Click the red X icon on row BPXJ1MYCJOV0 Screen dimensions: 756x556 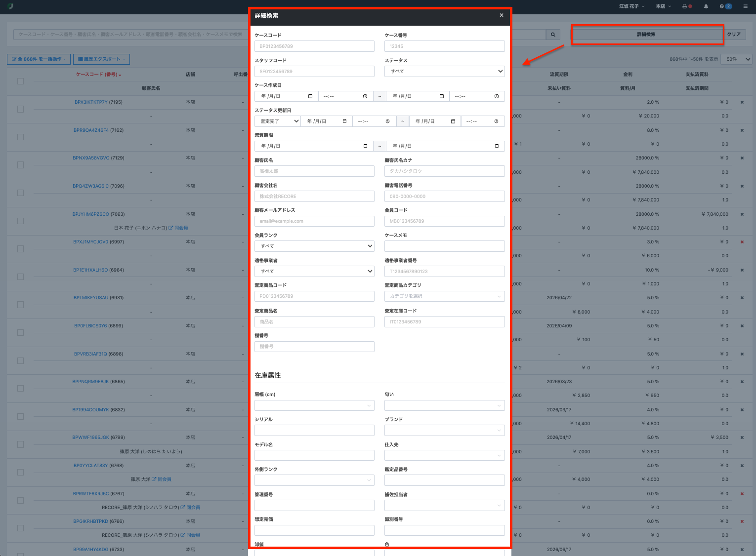pyautogui.click(x=742, y=242)
